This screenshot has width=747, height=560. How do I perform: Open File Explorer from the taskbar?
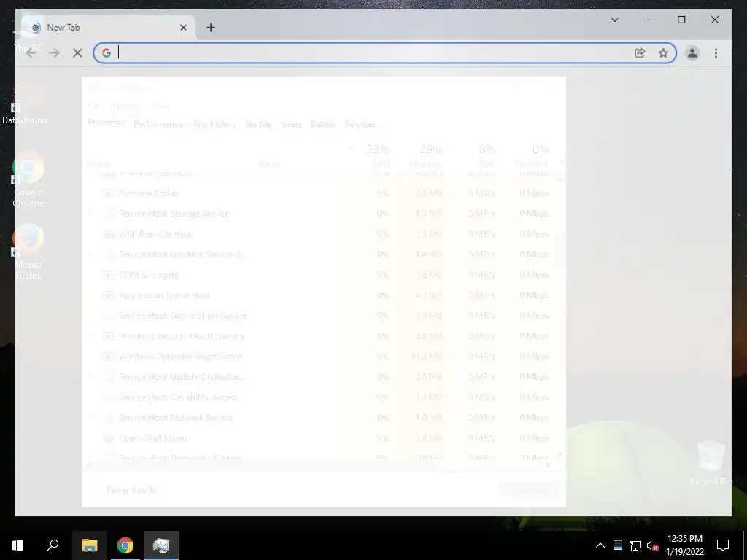(89, 545)
